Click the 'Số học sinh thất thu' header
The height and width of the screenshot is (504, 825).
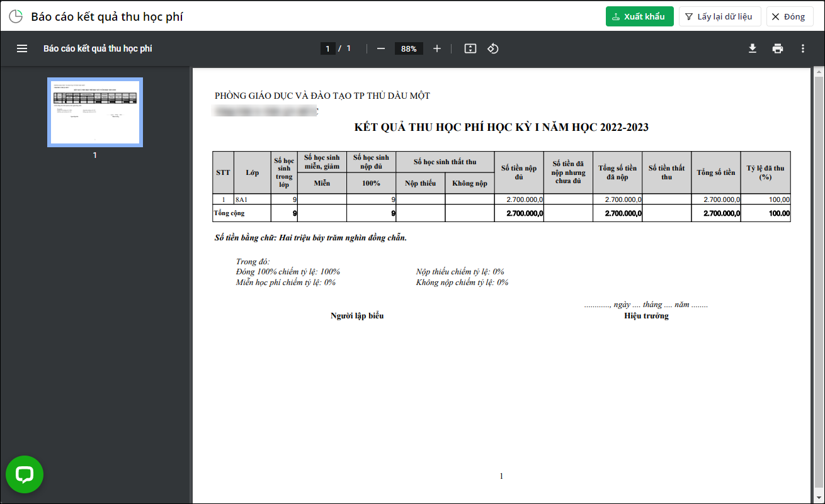[445, 162]
